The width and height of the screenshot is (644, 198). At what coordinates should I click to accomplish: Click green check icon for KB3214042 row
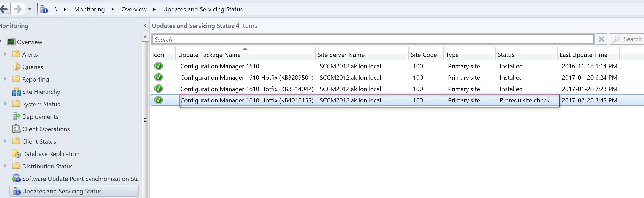159,89
